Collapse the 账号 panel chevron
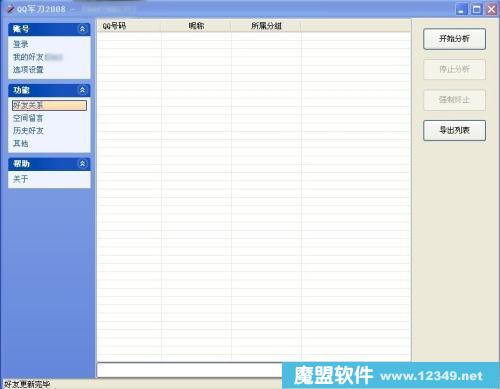 point(82,29)
